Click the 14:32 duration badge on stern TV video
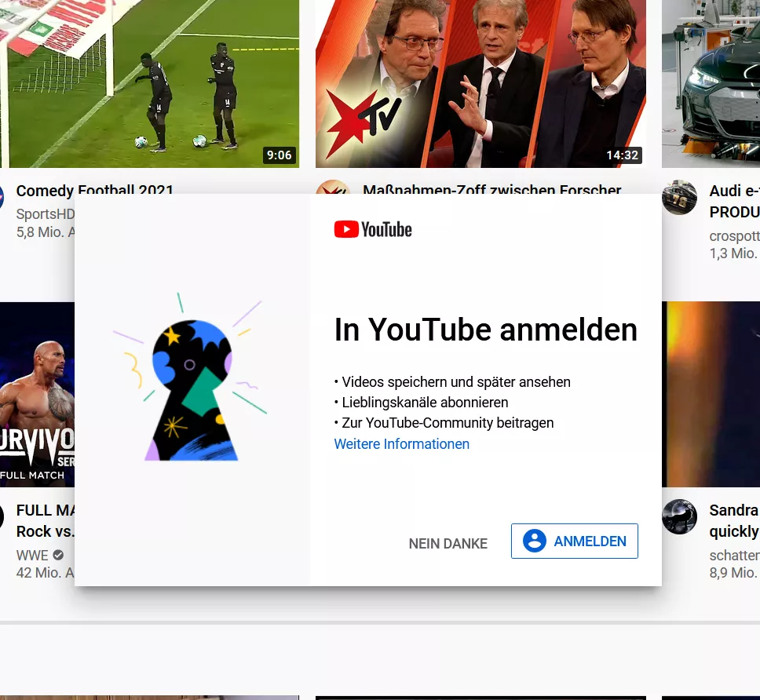Viewport: 760px width, 700px height. (x=623, y=155)
